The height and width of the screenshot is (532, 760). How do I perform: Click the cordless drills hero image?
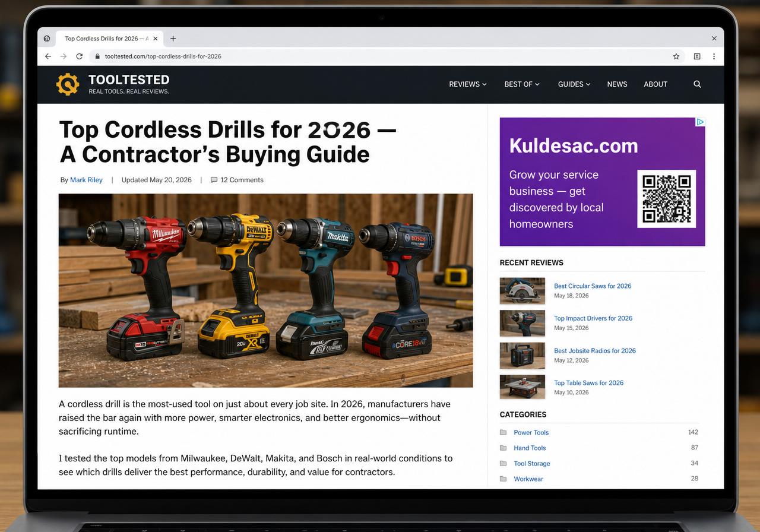coord(266,290)
